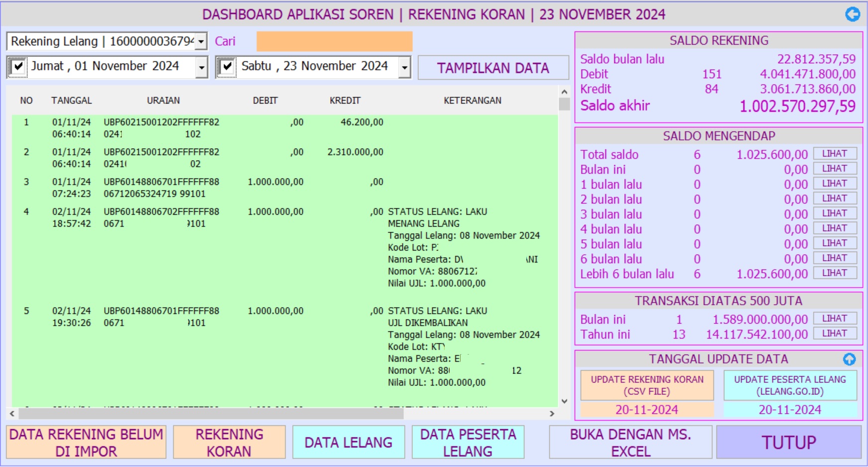Open the Data Peserta Lelang view

click(x=468, y=442)
